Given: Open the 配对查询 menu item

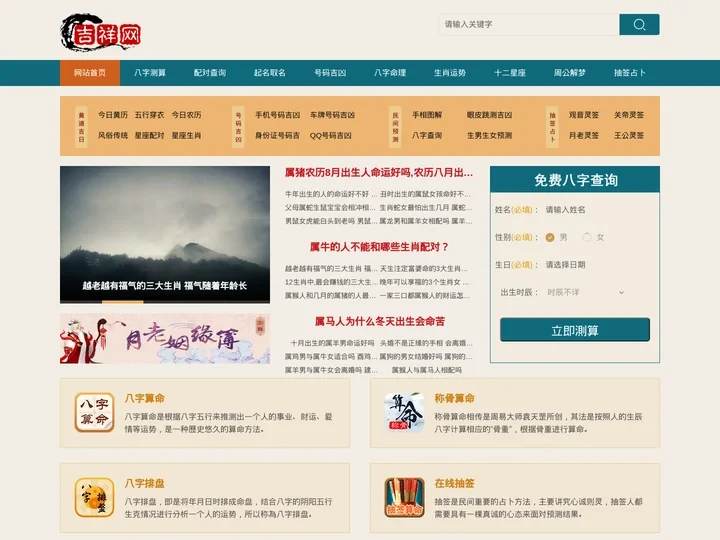Looking at the screenshot, I should pyautogui.click(x=210, y=73).
